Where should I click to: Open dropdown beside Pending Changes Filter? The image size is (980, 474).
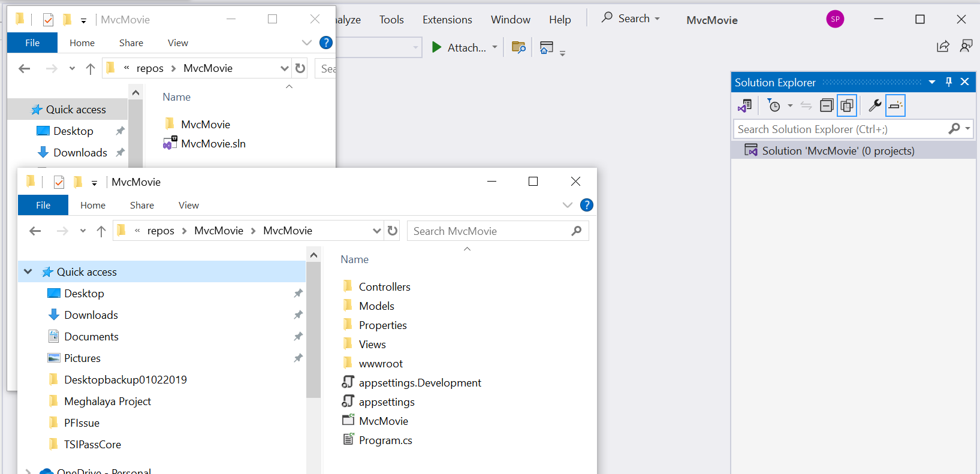(790, 106)
